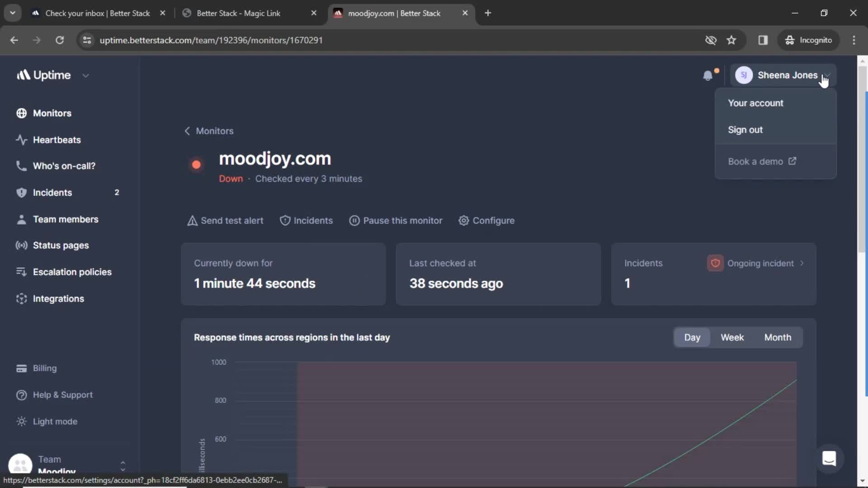Image resolution: width=868 pixels, height=488 pixels.
Task: Select the Week view toggle
Action: pos(732,337)
